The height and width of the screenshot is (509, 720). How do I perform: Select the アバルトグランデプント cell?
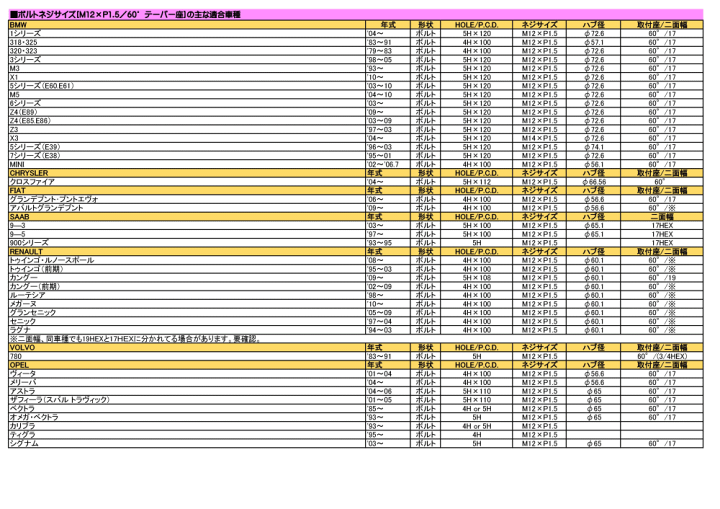pos(187,208)
